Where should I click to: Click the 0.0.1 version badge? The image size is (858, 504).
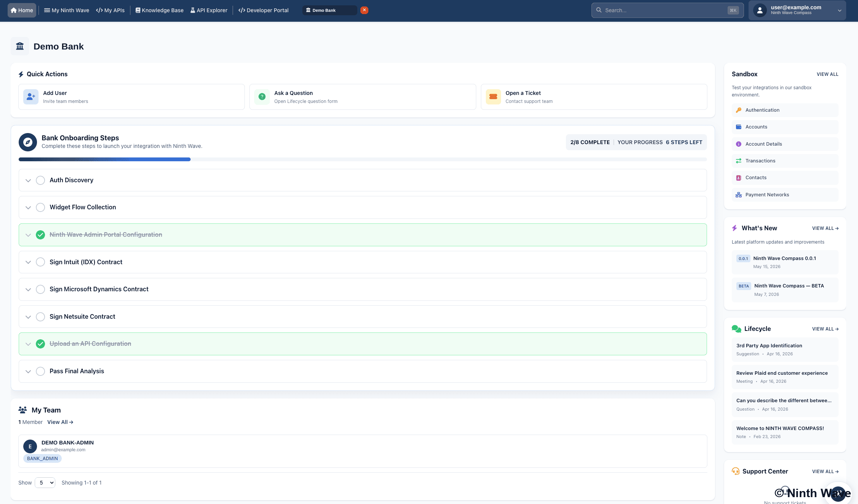pos(743,258)
